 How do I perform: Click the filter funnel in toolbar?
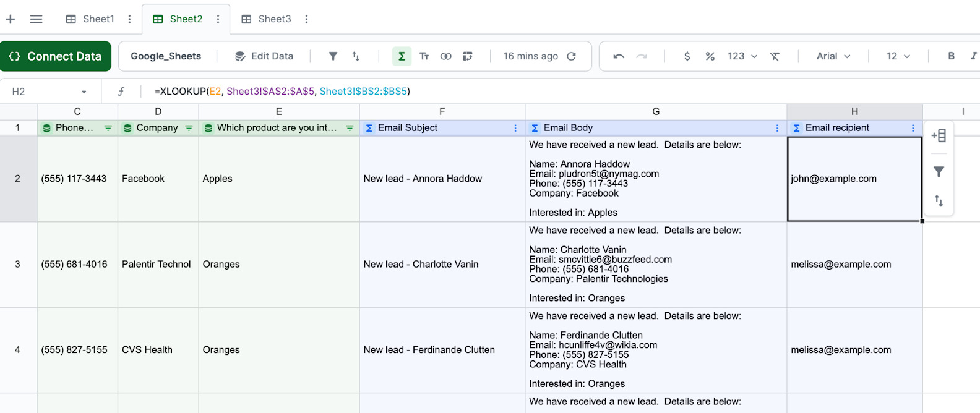point(333,56)
